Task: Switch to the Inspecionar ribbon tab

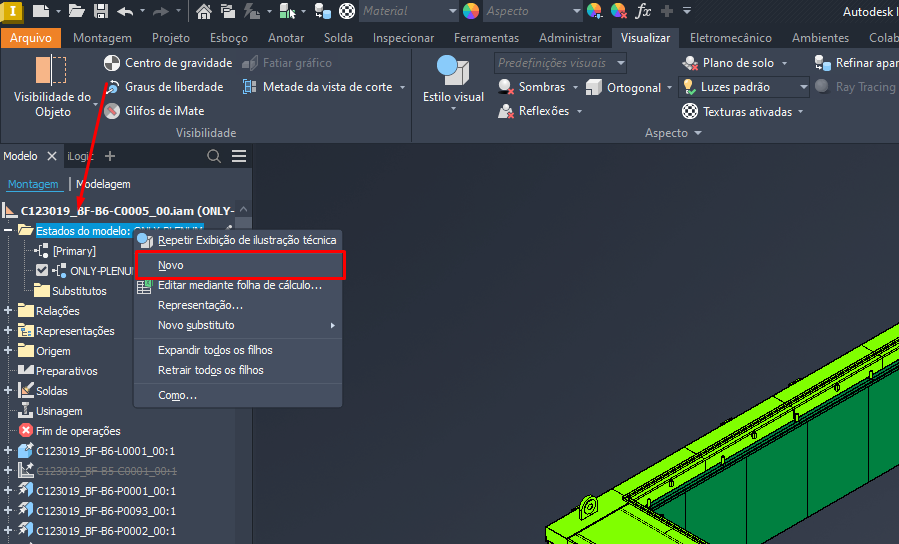Action: 403,38
